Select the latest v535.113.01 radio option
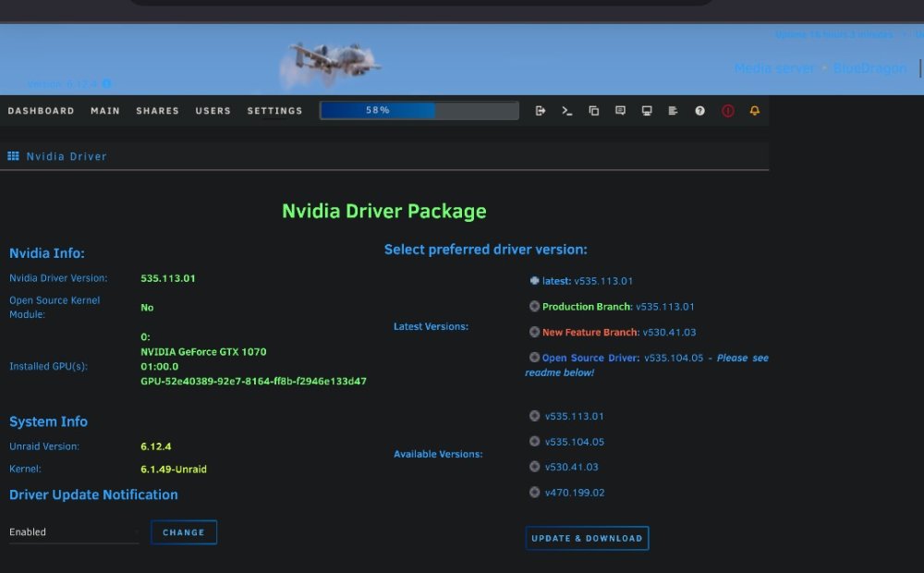 click(x=534, y=281)
